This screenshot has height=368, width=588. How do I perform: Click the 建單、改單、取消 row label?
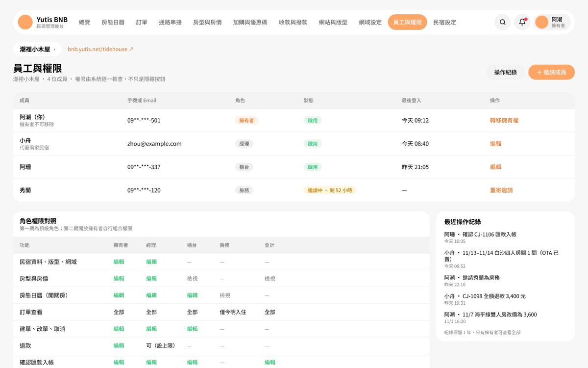click(x=43, y=329)
